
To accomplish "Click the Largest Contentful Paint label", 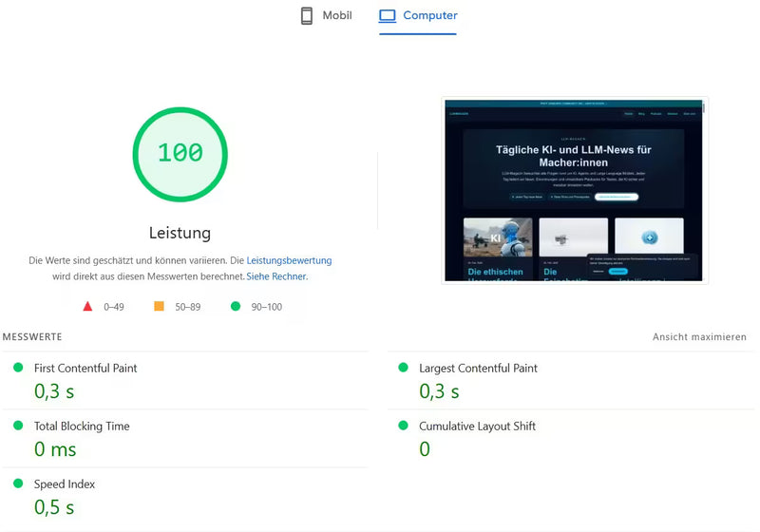I will 478,369.
